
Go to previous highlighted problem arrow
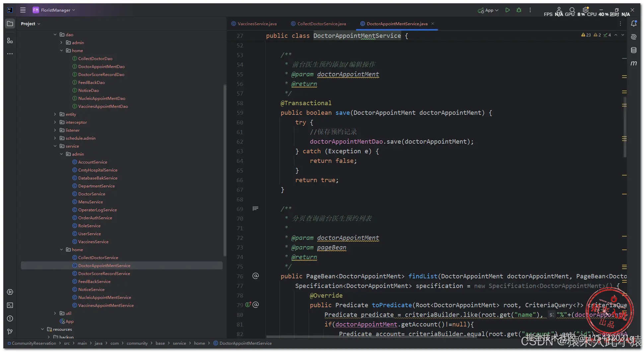click(x=616, y=35)
